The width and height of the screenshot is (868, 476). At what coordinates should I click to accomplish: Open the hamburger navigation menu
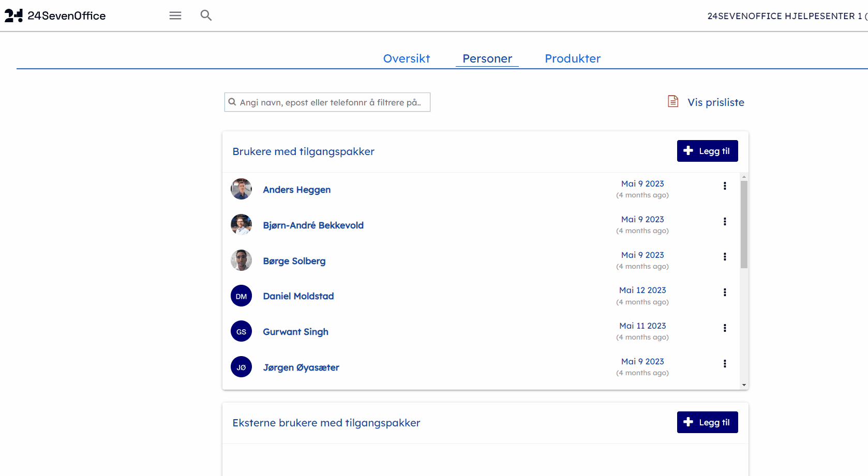coord(175,16)
